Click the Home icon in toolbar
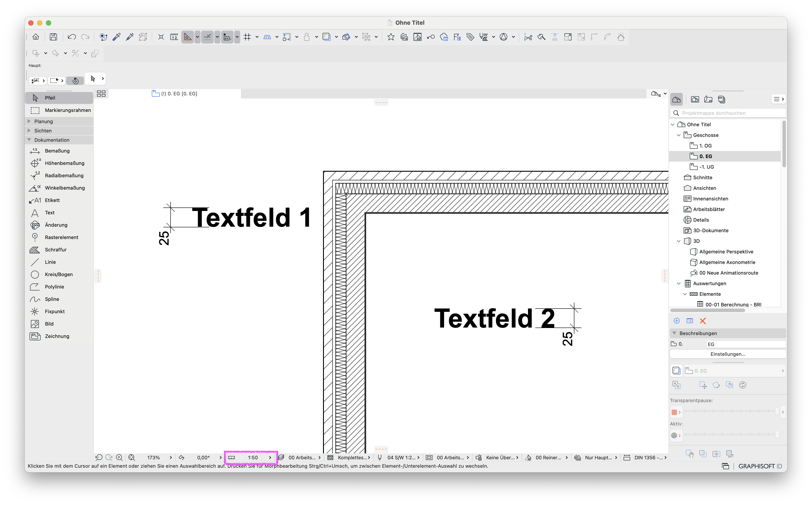Screen dimensions: 812x505 (x=36, y=37)
